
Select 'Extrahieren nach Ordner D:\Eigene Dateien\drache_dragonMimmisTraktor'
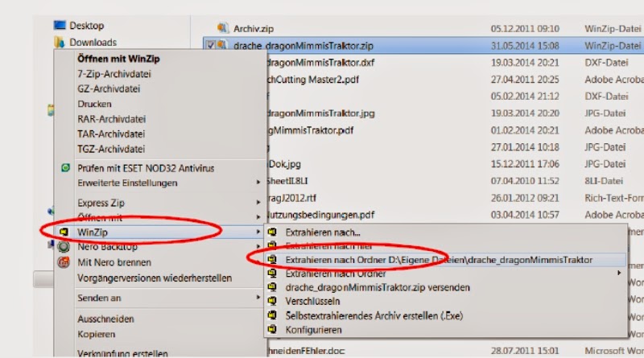click(x=439, y=260)
